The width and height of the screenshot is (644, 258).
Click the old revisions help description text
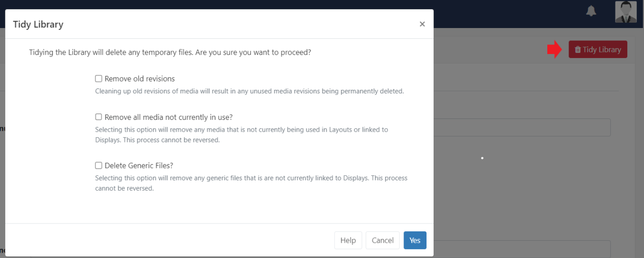click(x=249, y=91)
